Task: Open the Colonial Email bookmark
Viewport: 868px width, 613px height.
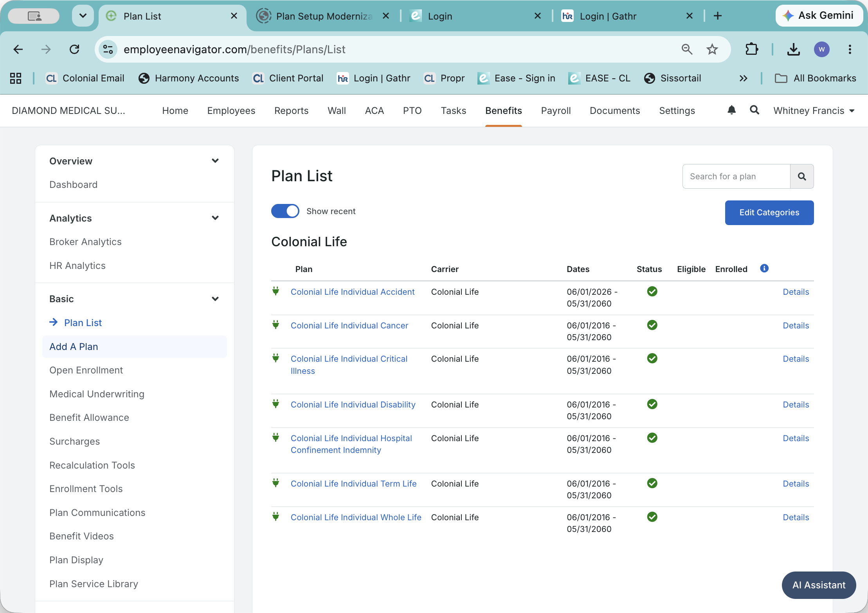Action: [85, 78]
